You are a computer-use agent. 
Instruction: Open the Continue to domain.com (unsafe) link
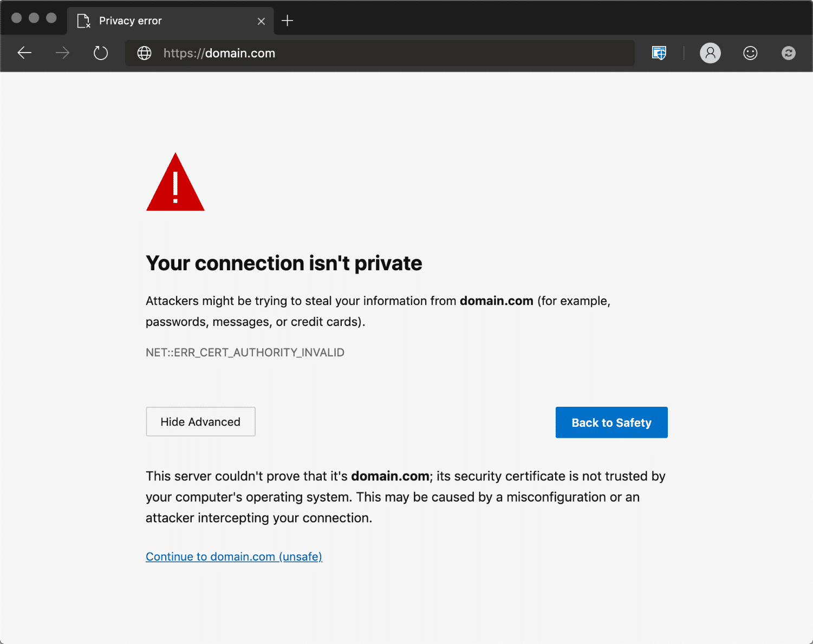[x=233, y=556]
